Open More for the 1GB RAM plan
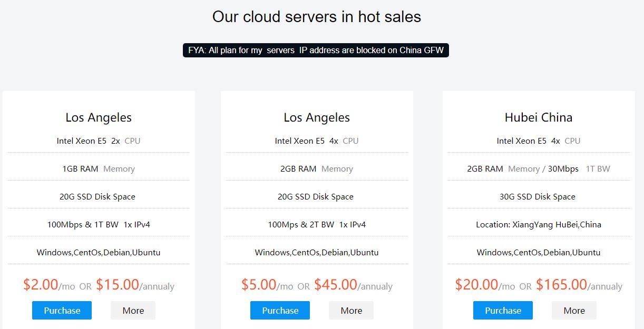This screenshot has height=329, width=644. coord(133,311)
